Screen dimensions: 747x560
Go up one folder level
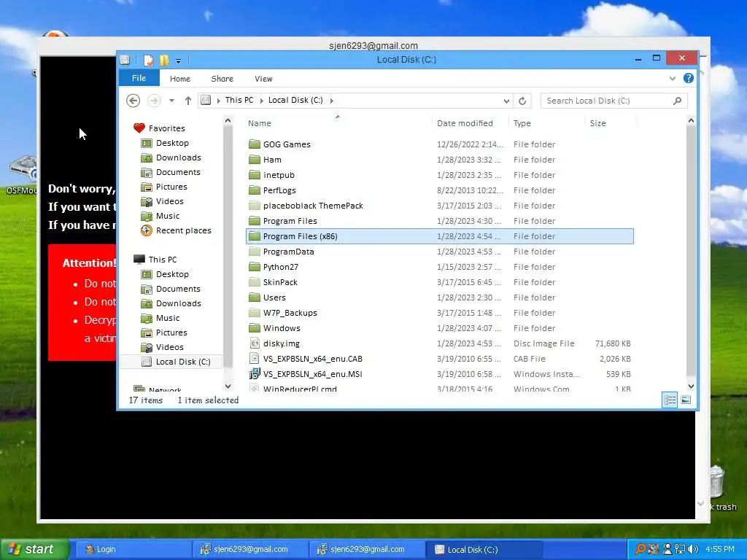pyautogui.click(x=188, y=101)
